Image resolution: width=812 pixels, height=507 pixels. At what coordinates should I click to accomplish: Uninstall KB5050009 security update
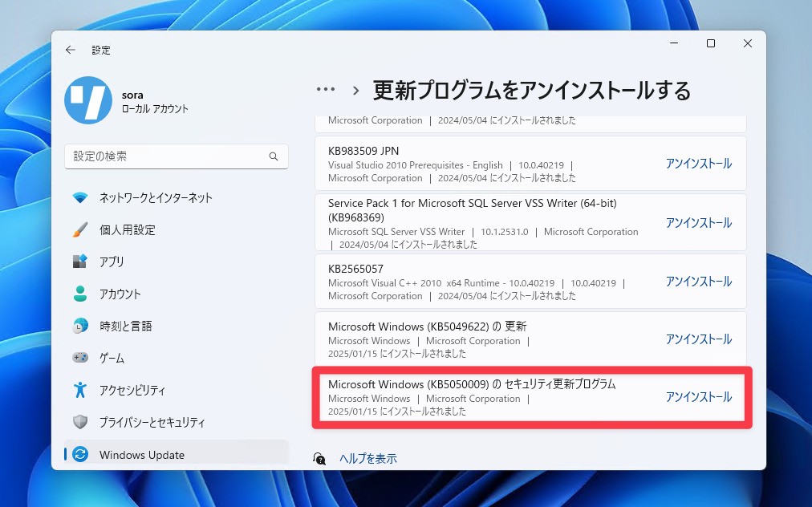699,396
